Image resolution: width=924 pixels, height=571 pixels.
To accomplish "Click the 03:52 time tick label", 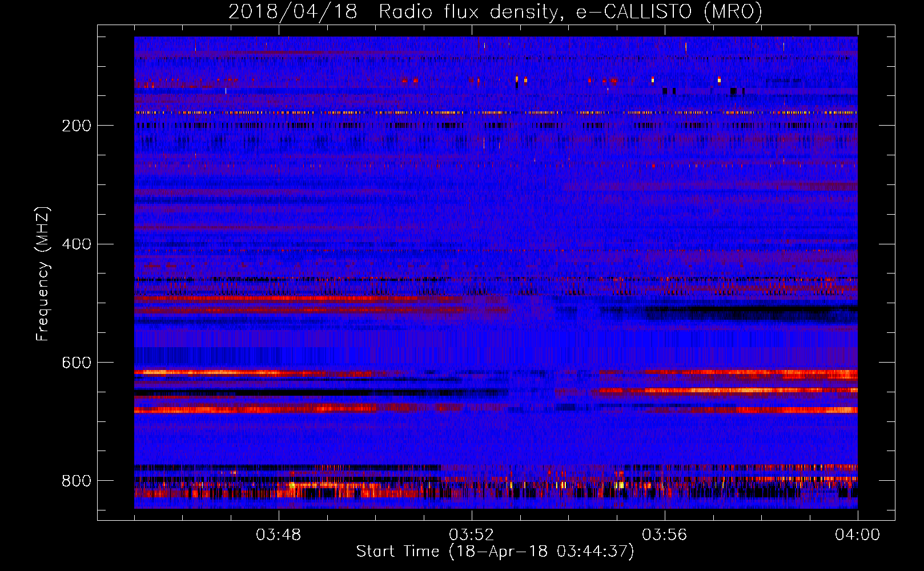I will [x=471, y=535].
